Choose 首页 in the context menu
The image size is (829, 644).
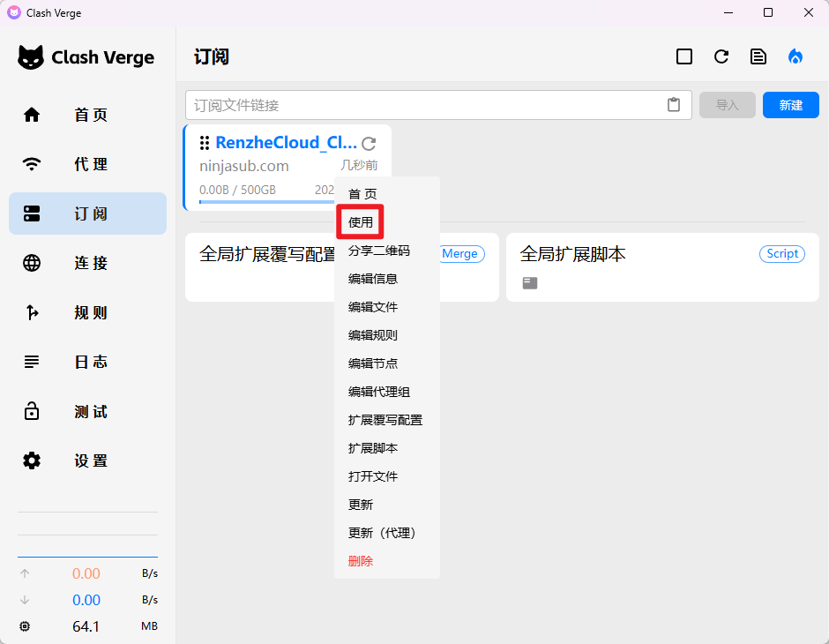(x=387, y=194)
